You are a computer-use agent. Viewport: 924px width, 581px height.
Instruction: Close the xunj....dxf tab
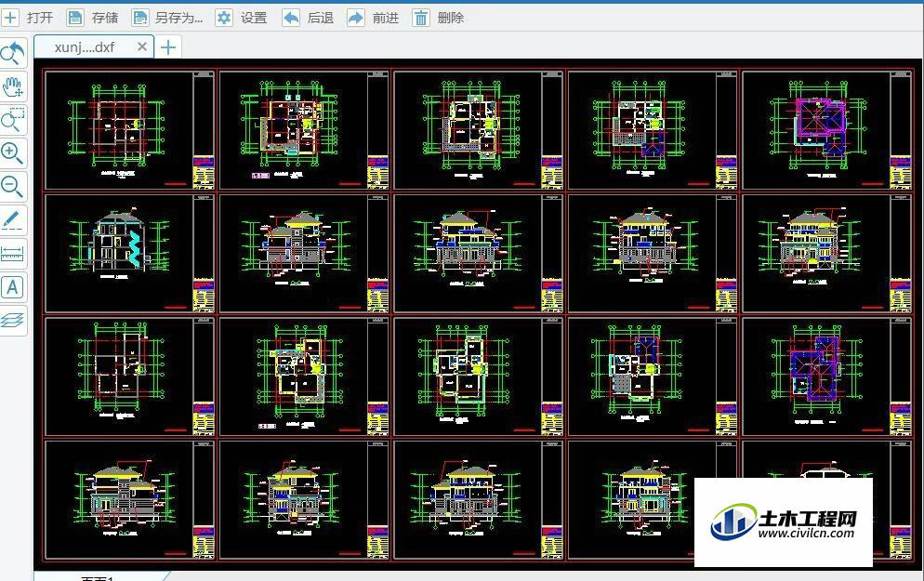[x=142, y=46]
